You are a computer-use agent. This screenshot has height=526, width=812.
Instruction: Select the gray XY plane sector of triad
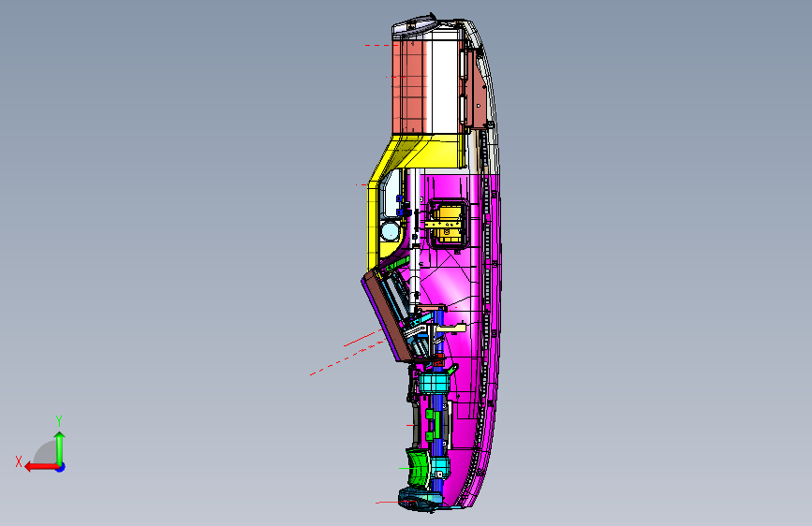46,453
